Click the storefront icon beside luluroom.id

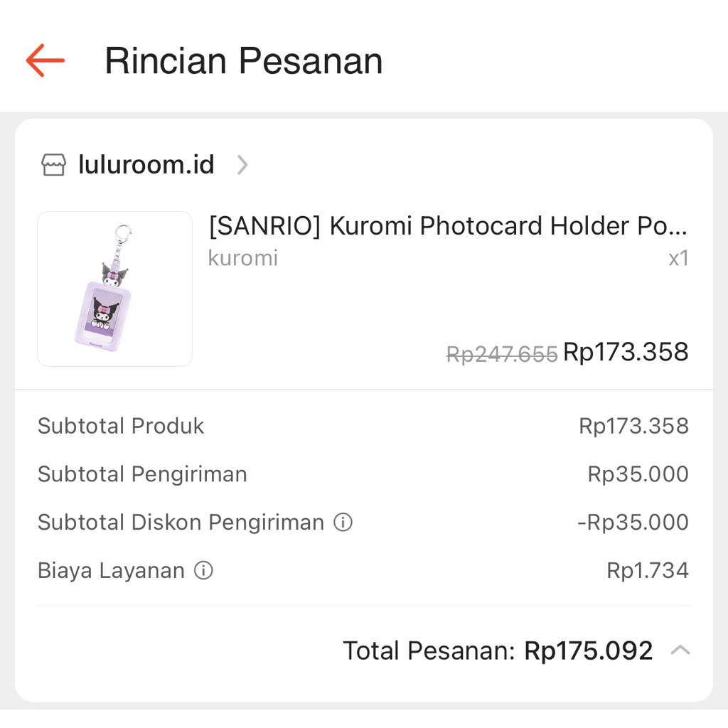[54, 165]
